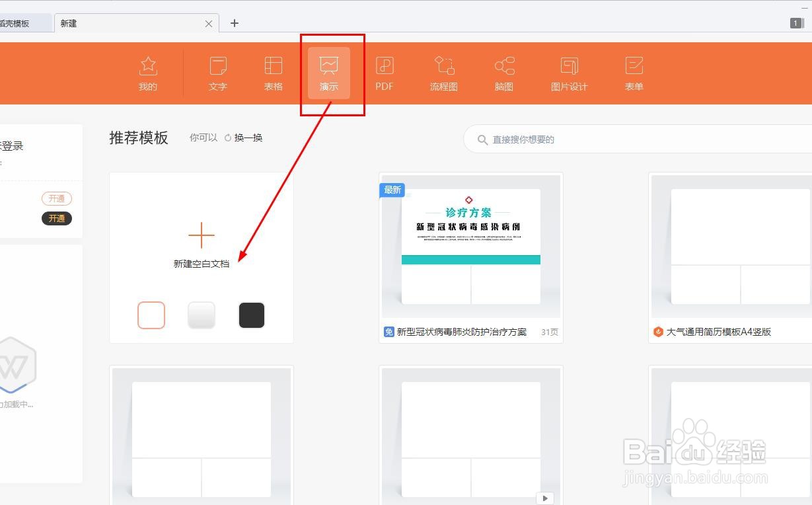Select the 图片设计 image design type
Viewport: 812px width, 505px height.
point(570,73)
